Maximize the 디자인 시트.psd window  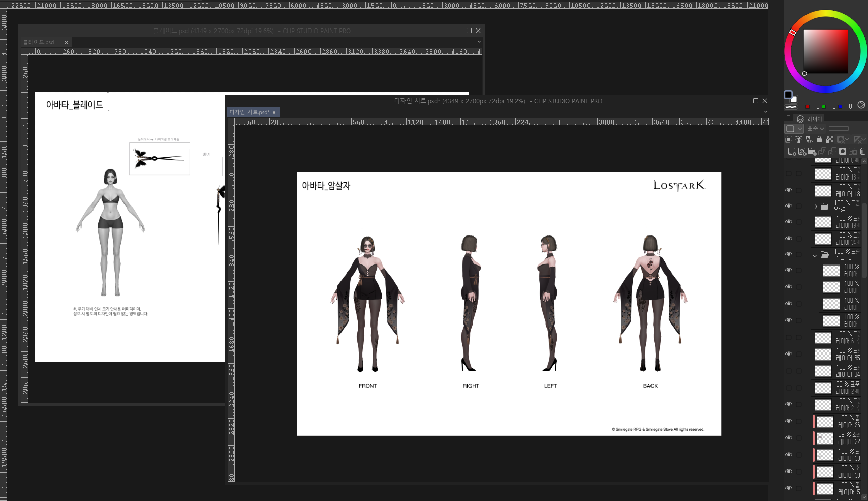[756, 101]
